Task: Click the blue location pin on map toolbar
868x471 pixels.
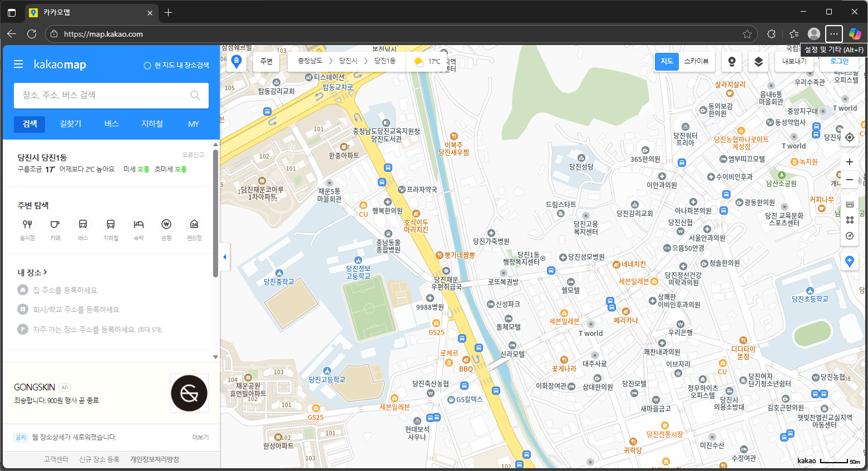Action: point(236,61)
